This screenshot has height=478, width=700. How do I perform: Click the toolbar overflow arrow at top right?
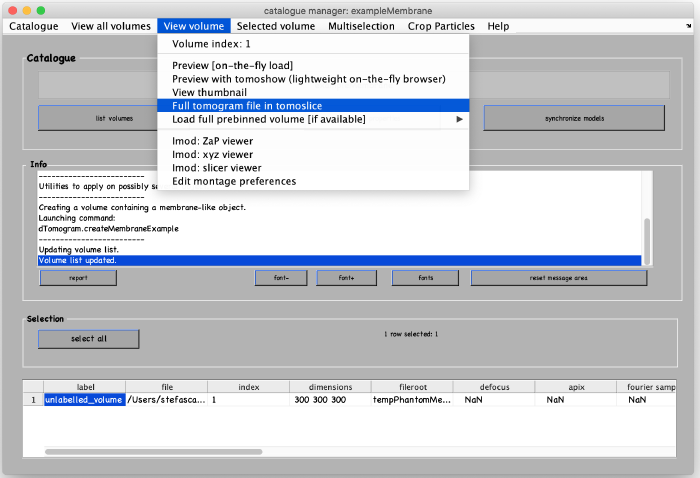[688, 26]
